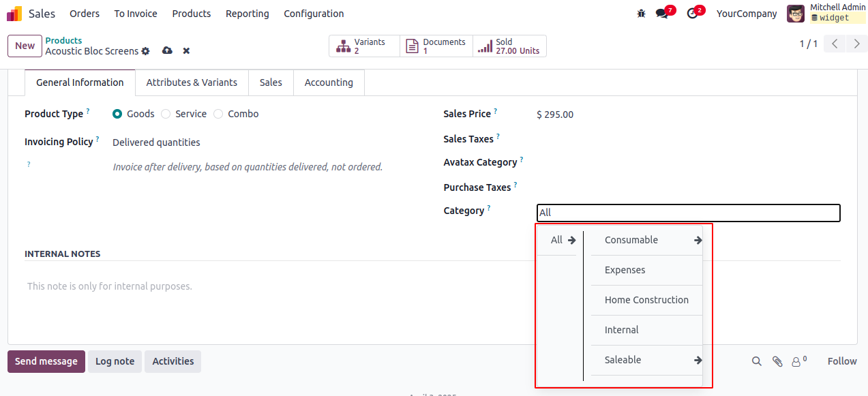
Task: Click the Send message button
Action: coord(46,362)
